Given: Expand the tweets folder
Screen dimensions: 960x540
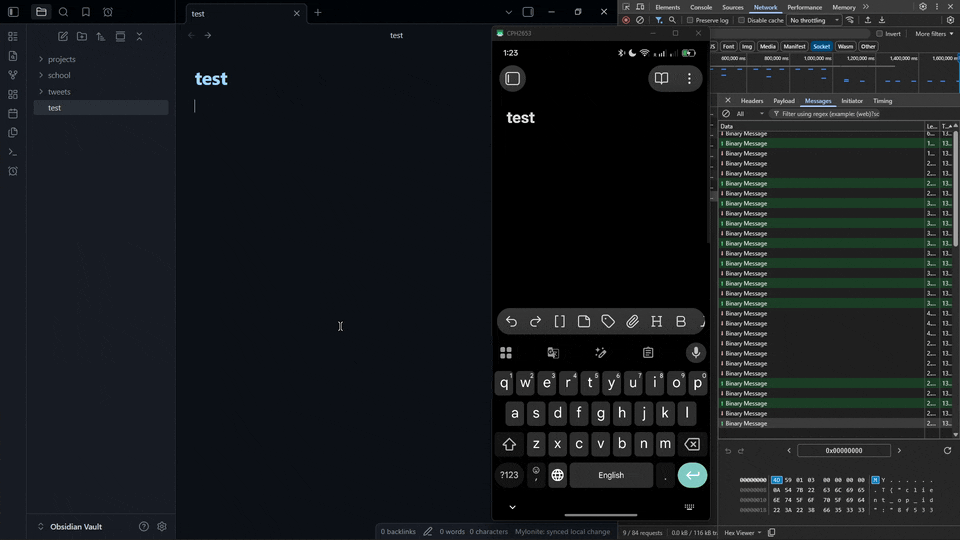Looking at the screenshot, I should (41, 92).
